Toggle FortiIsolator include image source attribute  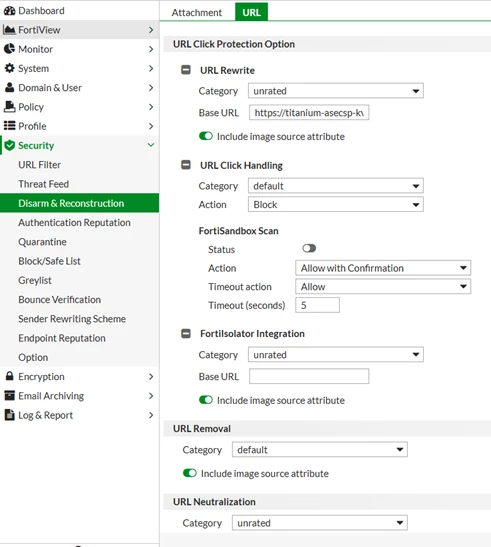pos(206,400)
